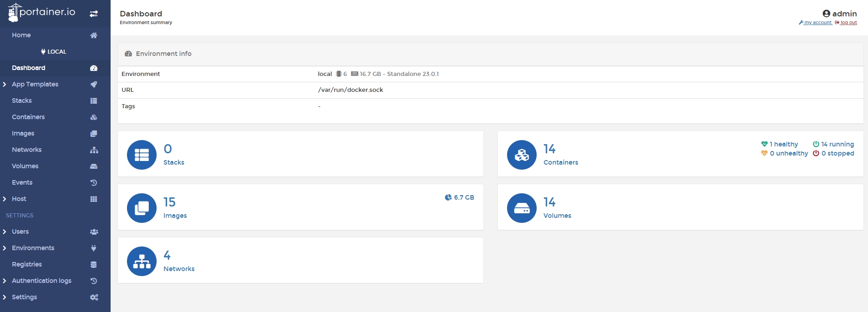This screenshot has width=868, height=312.
Task: Expand the Users section chevron
Action: point(5,232)
